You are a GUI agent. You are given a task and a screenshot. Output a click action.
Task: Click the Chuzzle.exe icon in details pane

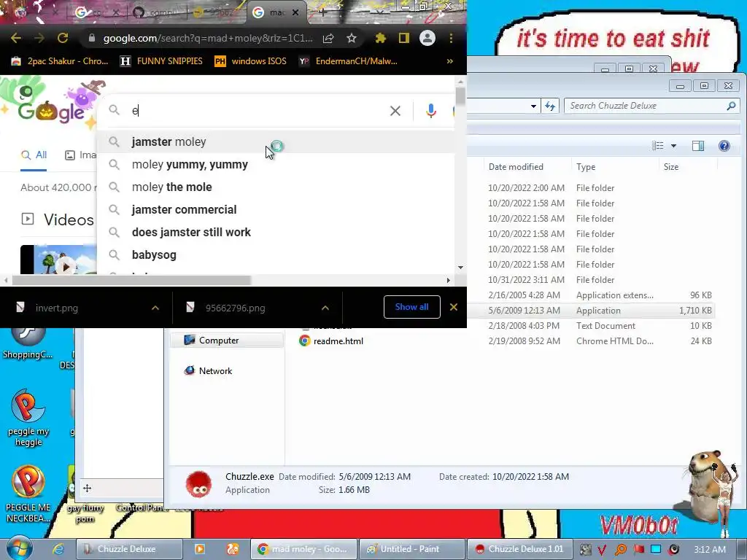tap(198, 484)
